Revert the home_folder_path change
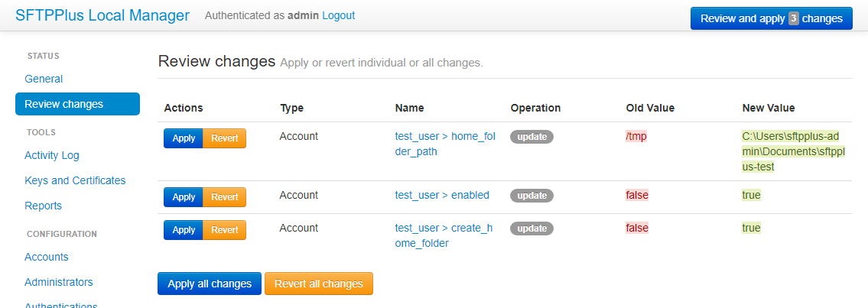The height and width of the screenshot is (308, 868). [x=224, y=138]
